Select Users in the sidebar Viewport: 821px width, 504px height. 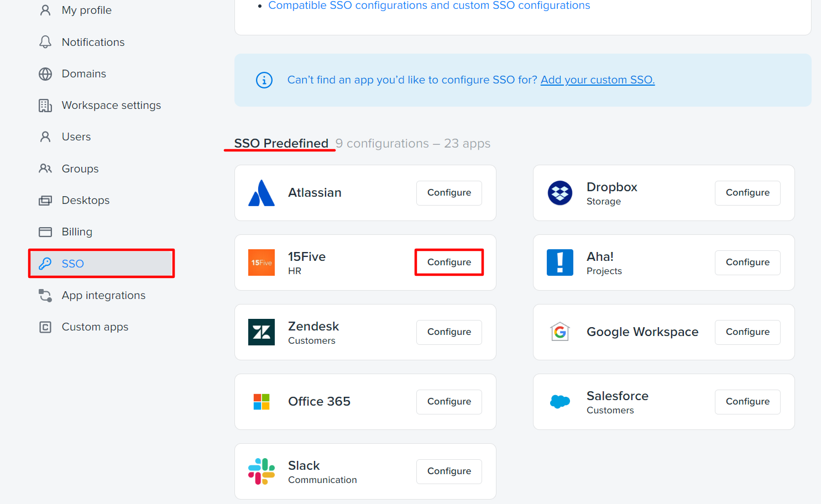76,136
